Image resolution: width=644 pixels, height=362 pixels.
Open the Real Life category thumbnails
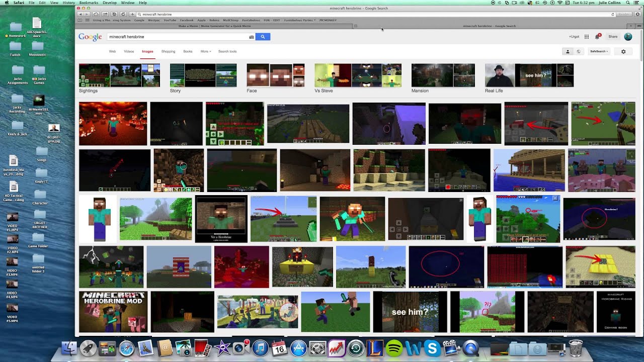(529, 75)
